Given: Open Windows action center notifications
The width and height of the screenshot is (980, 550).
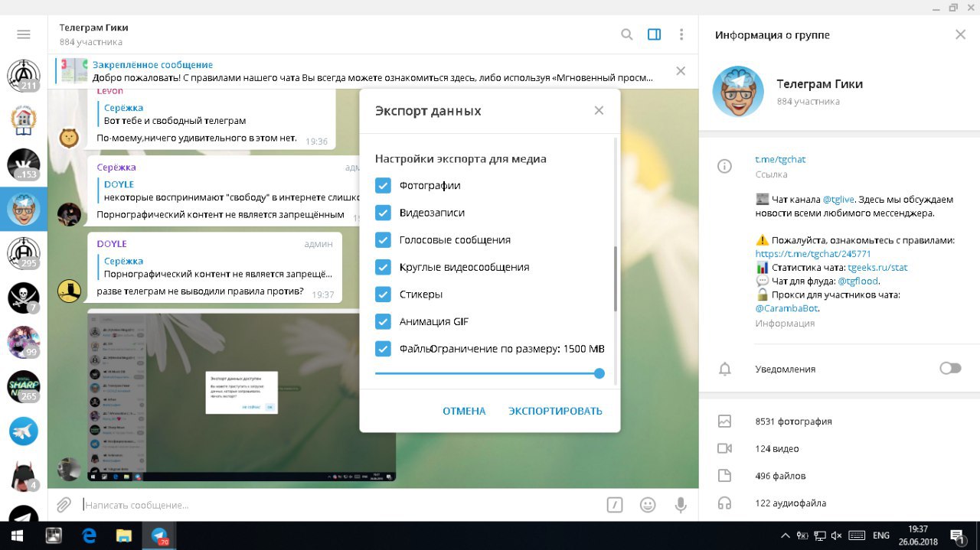Looking at the screenshot, I should (x=957, y=535).
